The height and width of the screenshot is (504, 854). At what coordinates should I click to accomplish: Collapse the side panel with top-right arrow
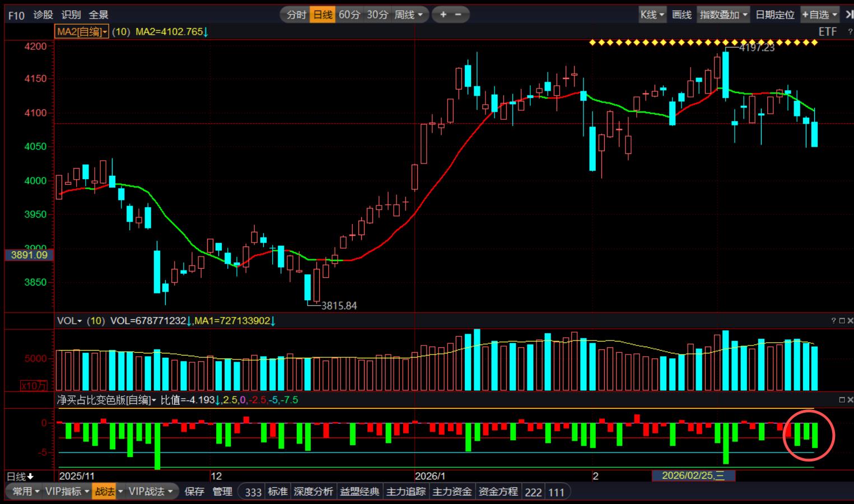click(x=849, y=15)
